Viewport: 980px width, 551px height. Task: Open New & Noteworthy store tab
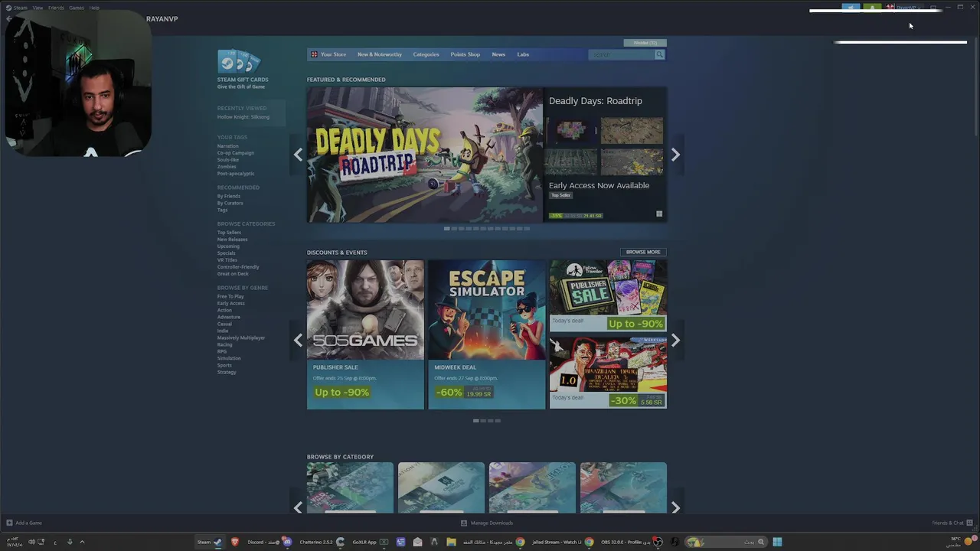379,54
